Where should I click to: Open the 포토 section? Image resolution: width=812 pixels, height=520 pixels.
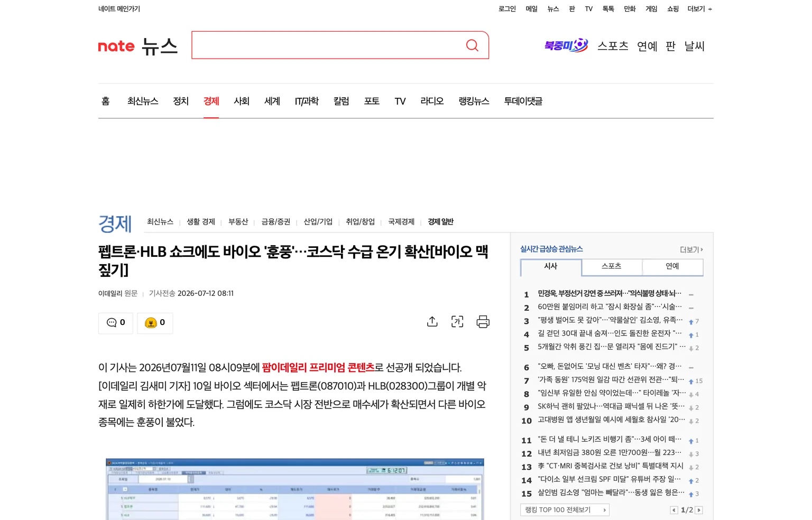[372, 101]
